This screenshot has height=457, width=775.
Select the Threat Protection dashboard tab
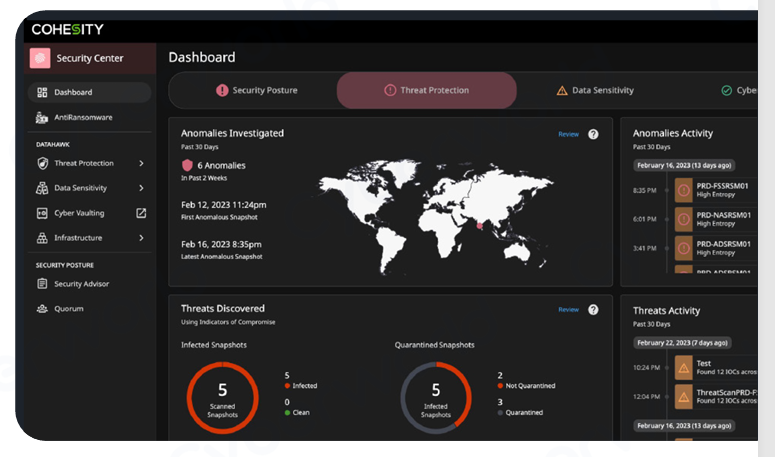427,90
